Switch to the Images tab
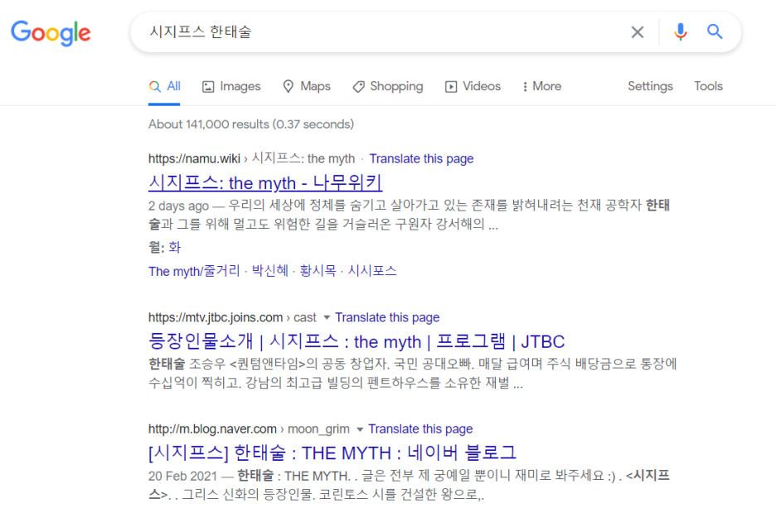Viewport: 776px width, 532px height. tap(231, 87)
